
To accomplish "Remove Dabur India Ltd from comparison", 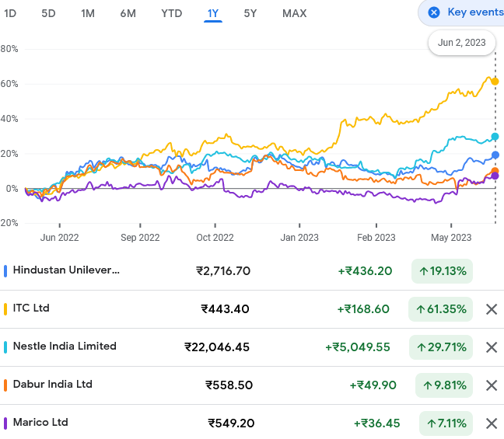I will click(x=492, y=385).
